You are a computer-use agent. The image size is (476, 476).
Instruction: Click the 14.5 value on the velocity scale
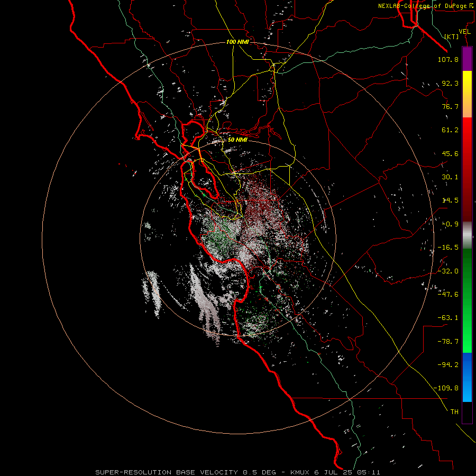450,200
